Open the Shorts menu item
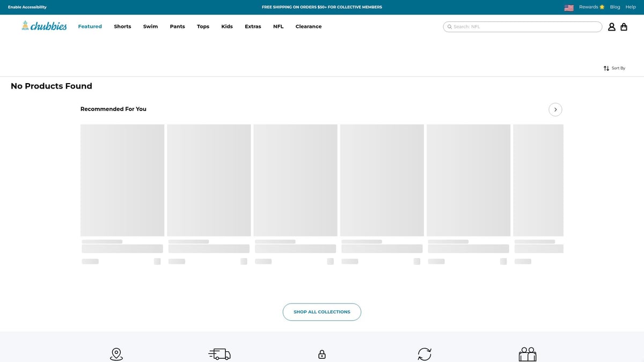This screenshot has height=362, width=644. coord(122,26)
